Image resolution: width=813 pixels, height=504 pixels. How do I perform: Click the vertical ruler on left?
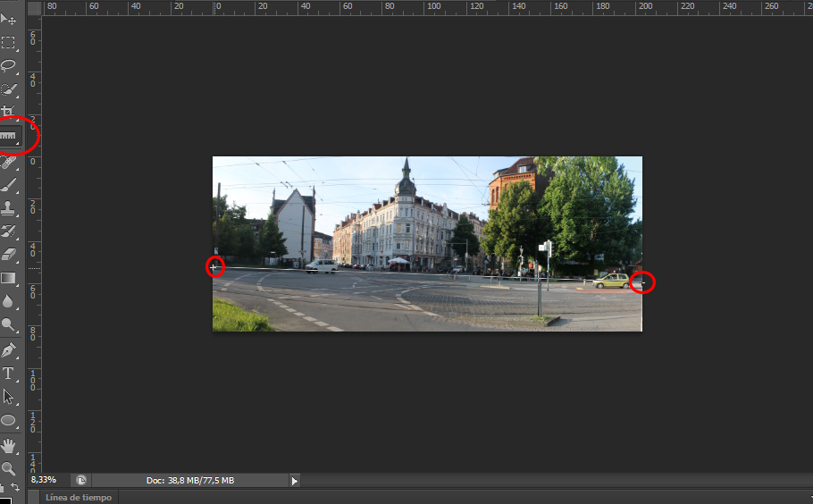tap(34, 244)
